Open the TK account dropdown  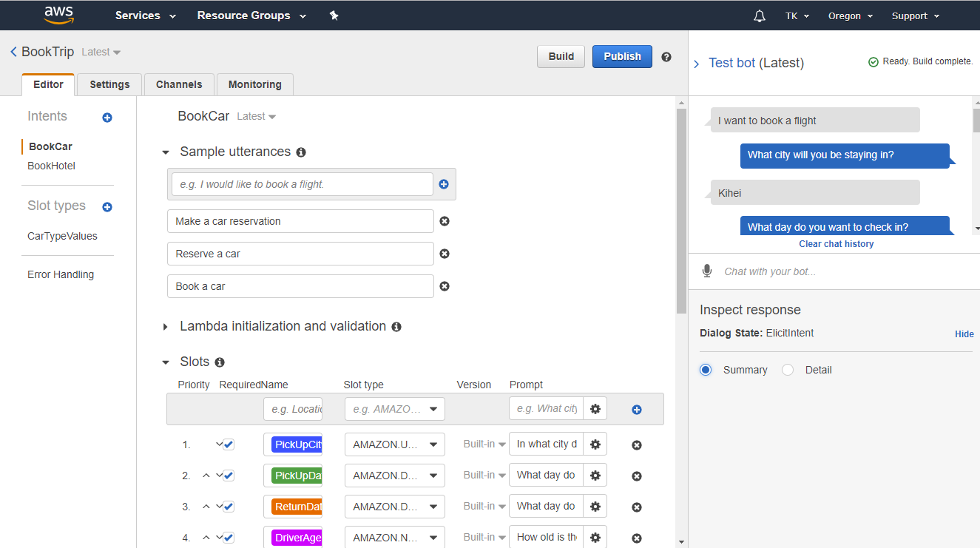(797, 16)
